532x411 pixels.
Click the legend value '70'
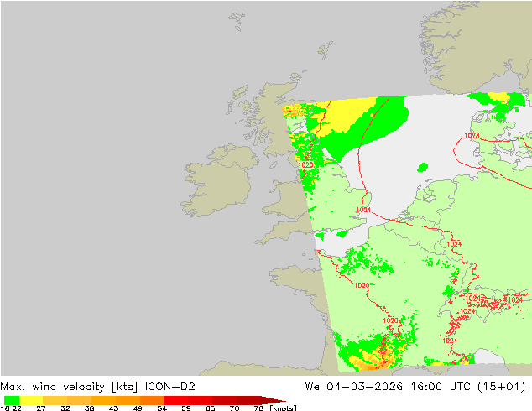click(x=234, y=408)
